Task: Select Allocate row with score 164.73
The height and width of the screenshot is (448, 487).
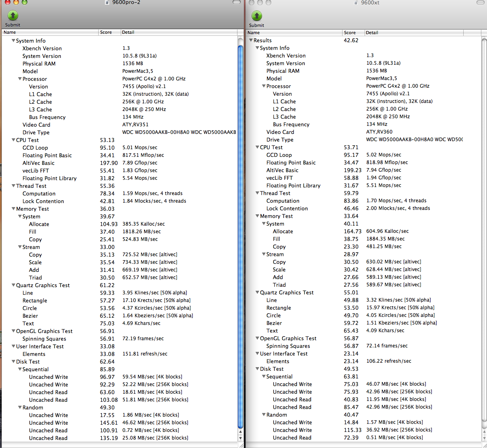Action: coord(363,231)
